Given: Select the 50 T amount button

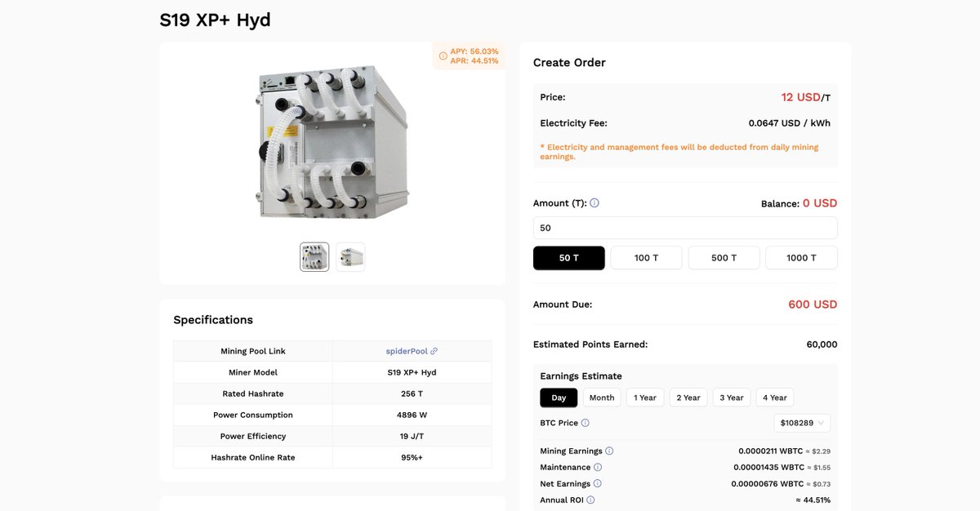Looking at the screenshot, I should tap(569, 258).
